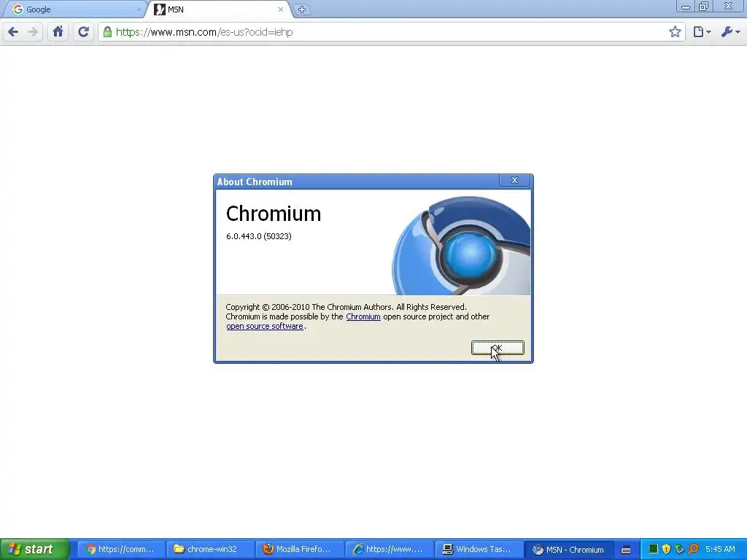Viewport: 747px width, 560px height.
Task: Open the page menu dropdown
Action: coord(702,32)
